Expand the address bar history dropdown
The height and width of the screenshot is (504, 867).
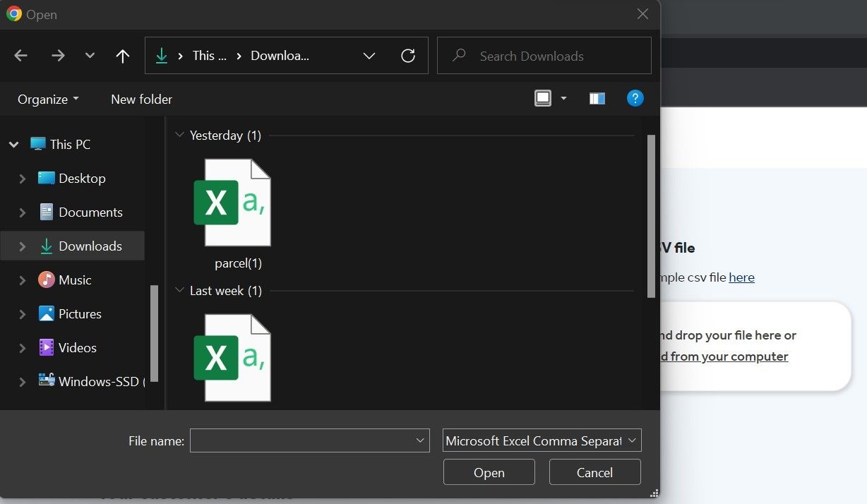click(369, 56)
